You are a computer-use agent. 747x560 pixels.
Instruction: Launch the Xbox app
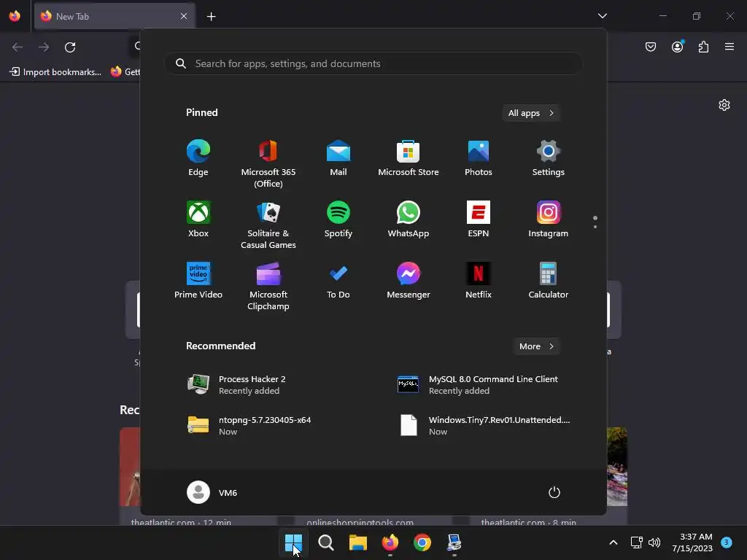198,219
